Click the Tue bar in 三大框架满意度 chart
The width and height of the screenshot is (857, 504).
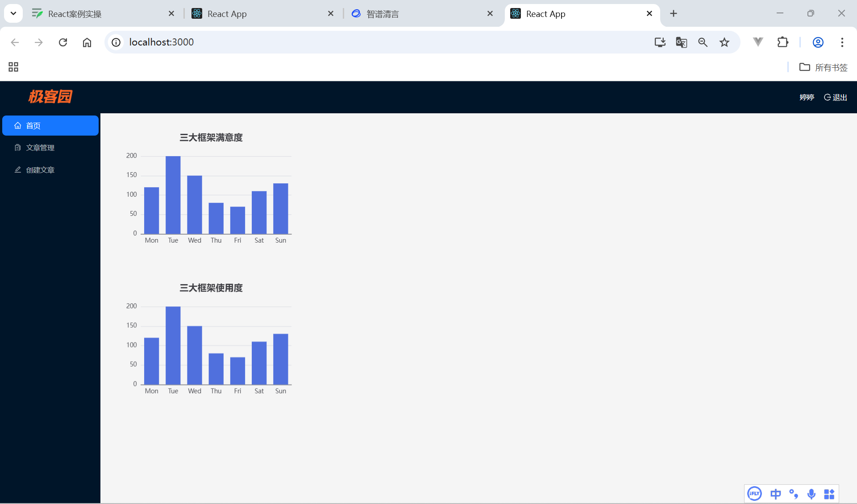(173, 195)
